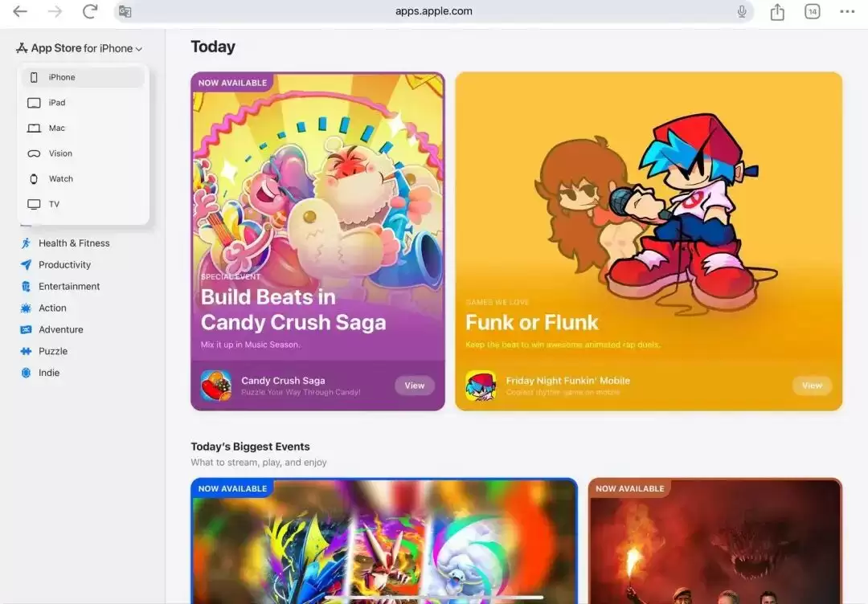Choose Watch in the platform list

pos(60,179)
